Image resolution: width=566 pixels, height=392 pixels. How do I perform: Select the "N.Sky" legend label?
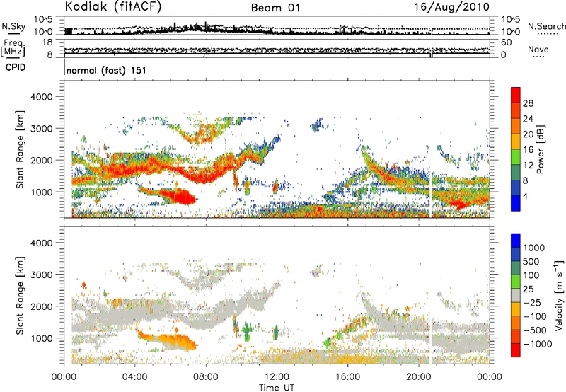13,26
